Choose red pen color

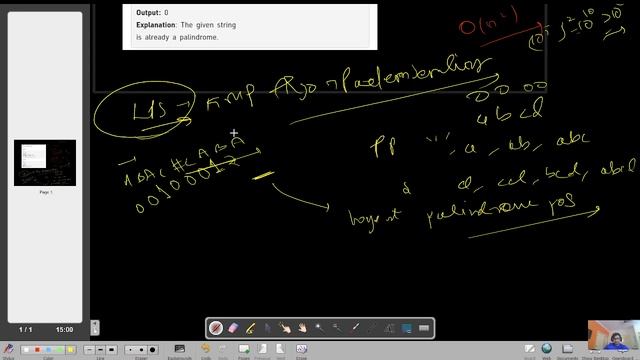38,350
